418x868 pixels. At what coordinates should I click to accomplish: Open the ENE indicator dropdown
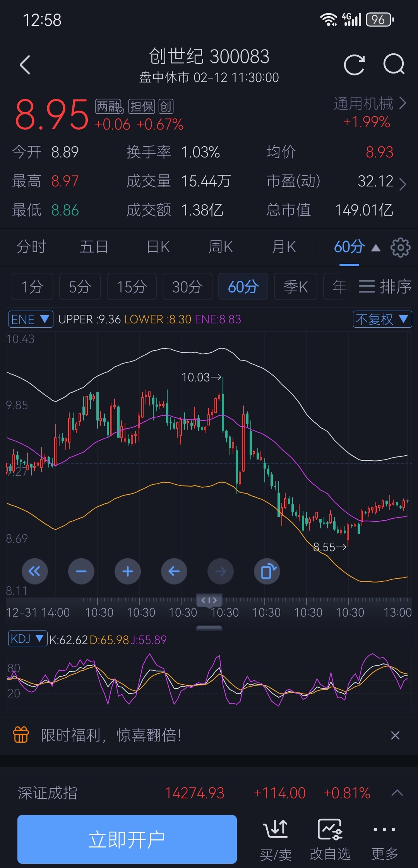31,320
